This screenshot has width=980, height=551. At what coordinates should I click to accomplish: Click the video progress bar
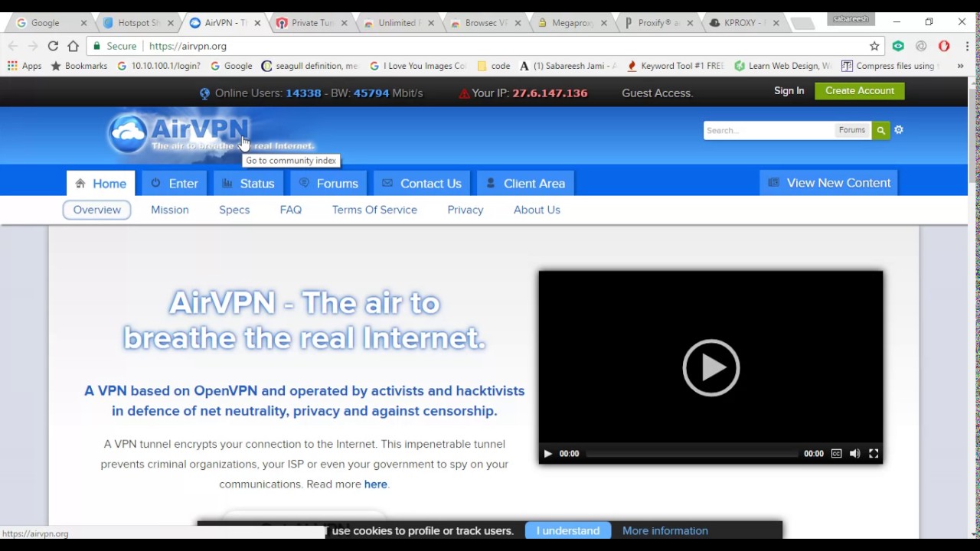[691, 454]
